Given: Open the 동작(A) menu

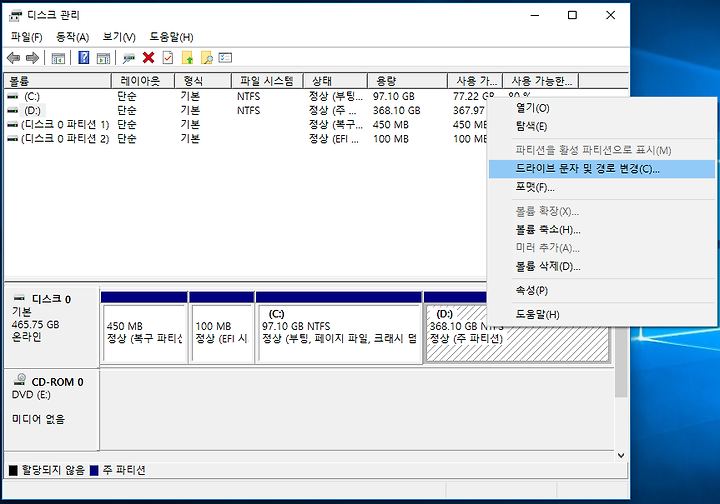Looking at the screenshot, I should click(x=72, y=37).
